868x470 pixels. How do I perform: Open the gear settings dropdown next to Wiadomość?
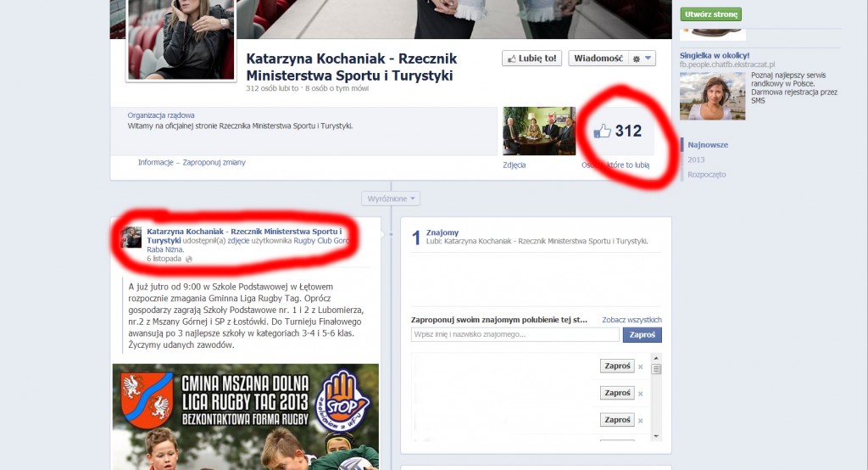[643, 59]
